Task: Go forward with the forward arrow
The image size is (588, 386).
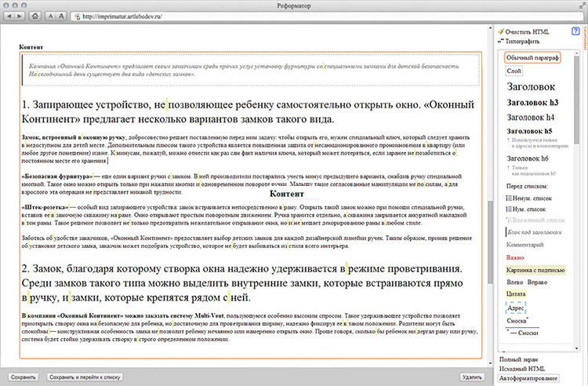Action: (x=20, y=16)
